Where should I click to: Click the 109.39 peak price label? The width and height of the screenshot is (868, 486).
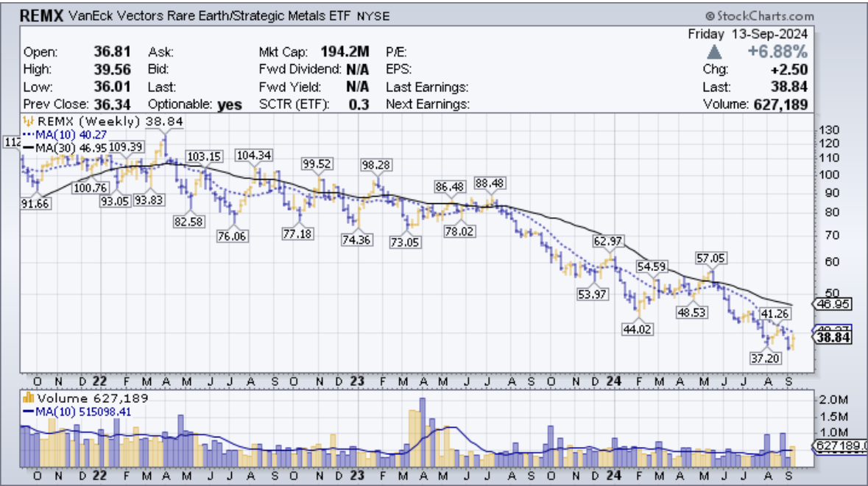[126, 147]
